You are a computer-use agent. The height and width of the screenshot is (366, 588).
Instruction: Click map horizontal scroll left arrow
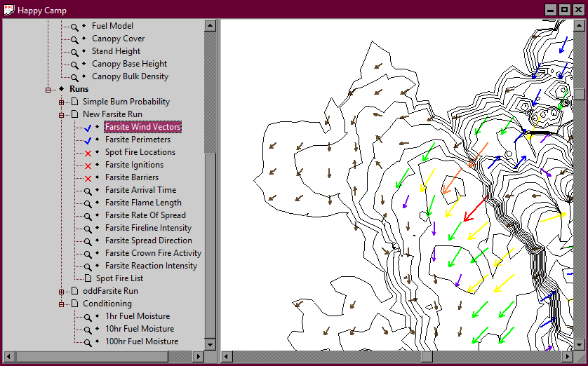coord(227,356)
